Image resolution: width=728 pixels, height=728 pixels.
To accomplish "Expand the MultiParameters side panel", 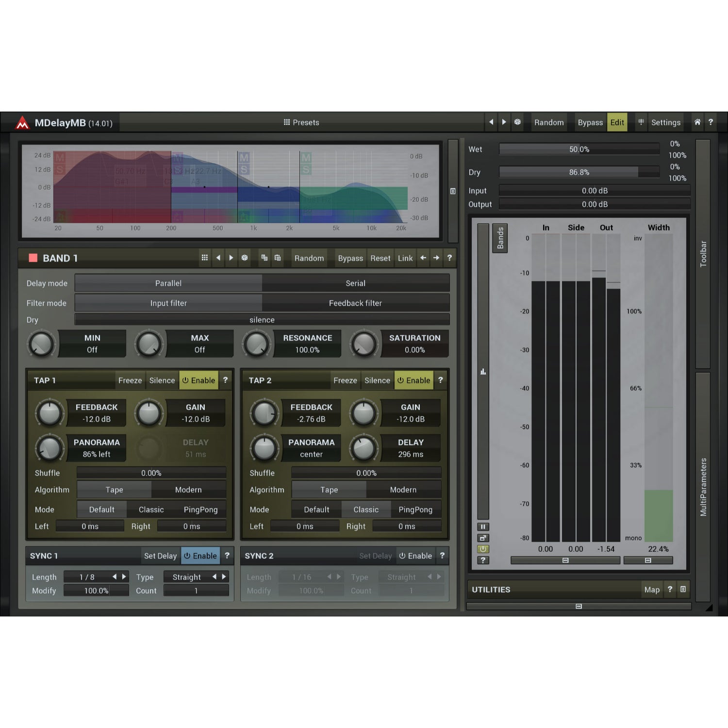I will [703, 487].
